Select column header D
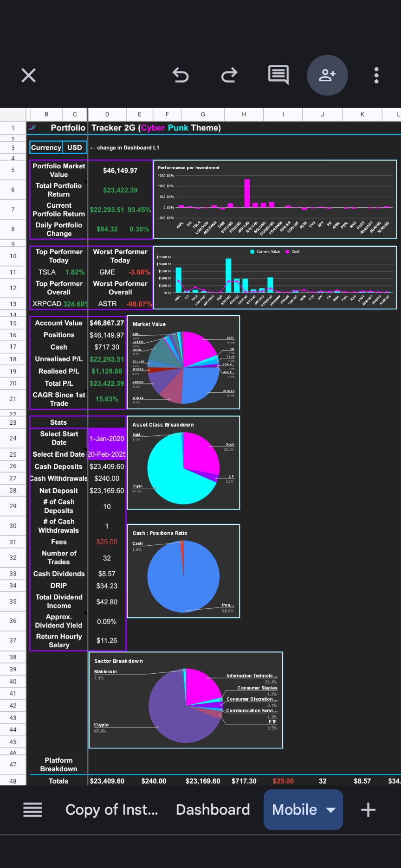Image resolution: width=401 pixels, height=868 pixels. click(107, 115)
